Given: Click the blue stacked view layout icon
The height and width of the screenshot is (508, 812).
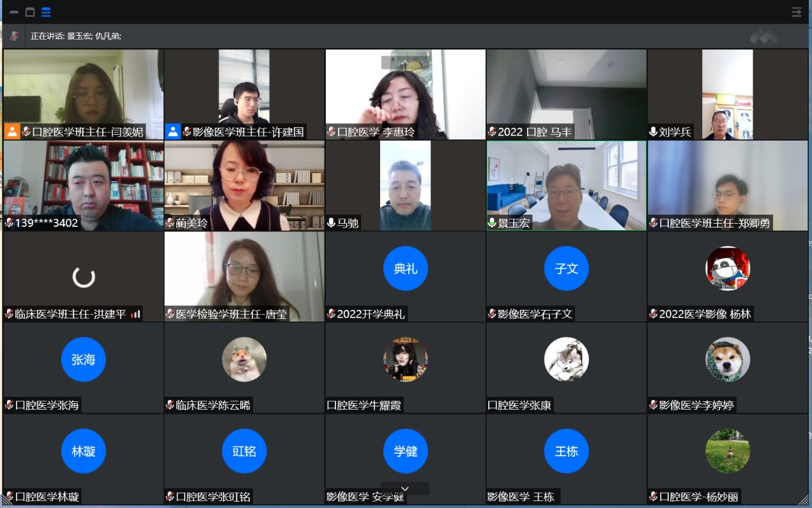Looking at the screenshot, I should pyautogui.click(x=46, y=12).
